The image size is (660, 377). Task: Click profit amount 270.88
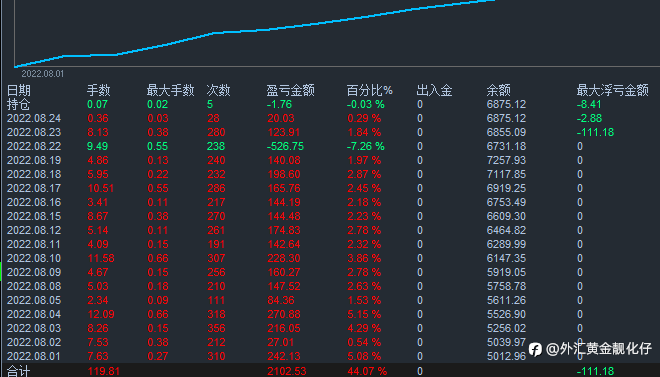pos(284,314)
